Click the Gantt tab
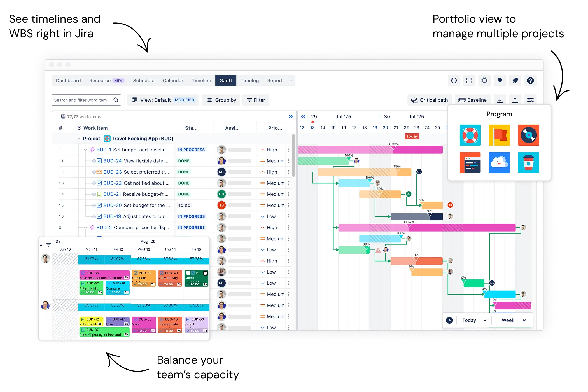 pyautogui.click(x=226, y=81)
